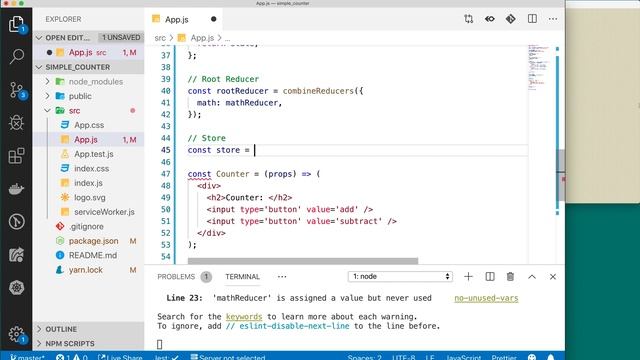
Task: Expand the NPM Scripts section
Action: tap(88, 344)
